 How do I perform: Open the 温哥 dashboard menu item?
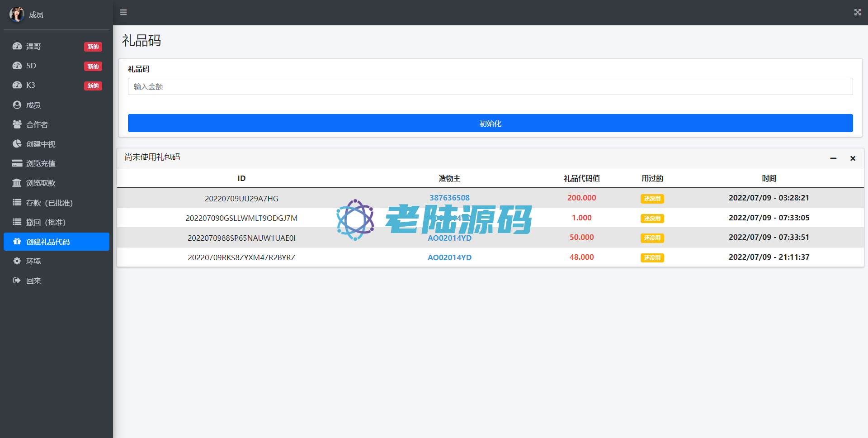click(x=33, y=47)
